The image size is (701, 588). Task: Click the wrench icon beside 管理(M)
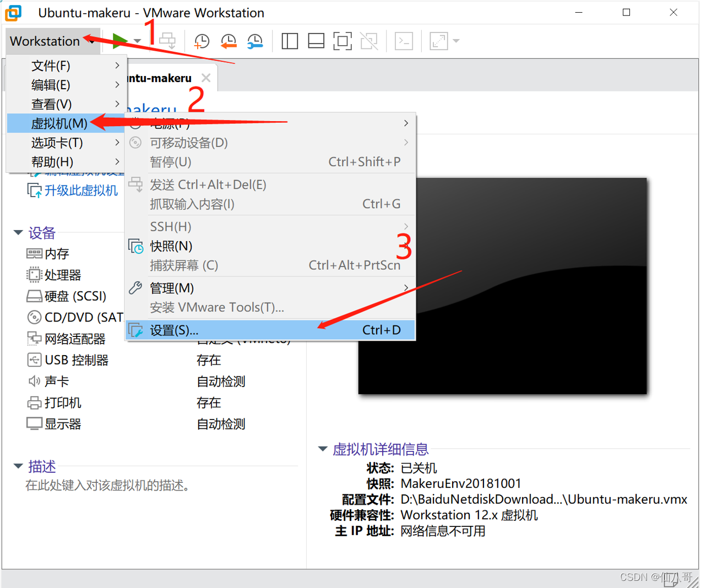[x=135, y=288]
